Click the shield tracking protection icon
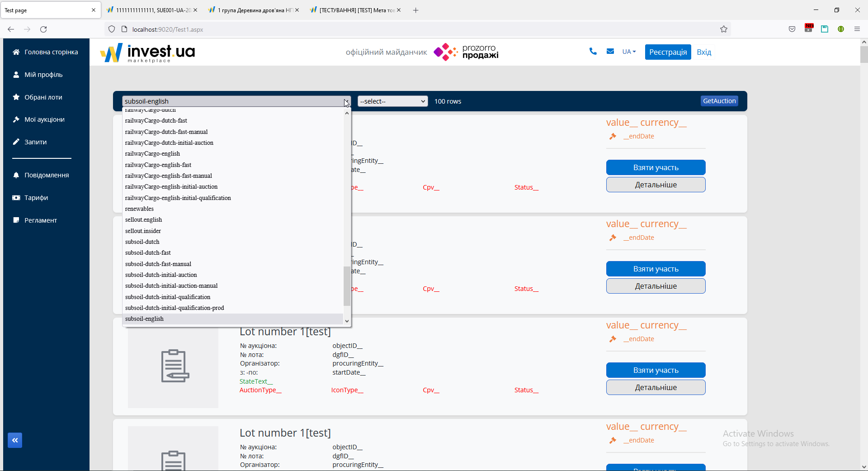The height and width of the screenshot is (471, 868). point(112,29)
